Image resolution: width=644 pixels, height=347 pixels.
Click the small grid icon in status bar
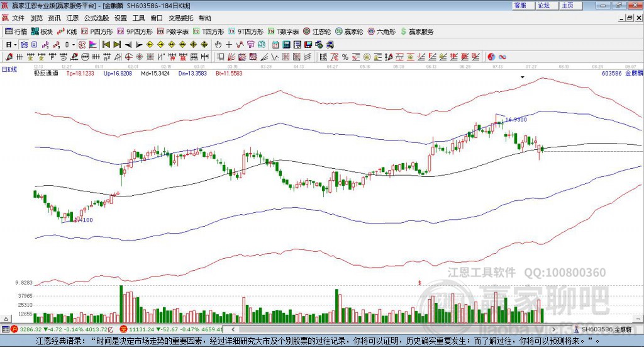5,329
